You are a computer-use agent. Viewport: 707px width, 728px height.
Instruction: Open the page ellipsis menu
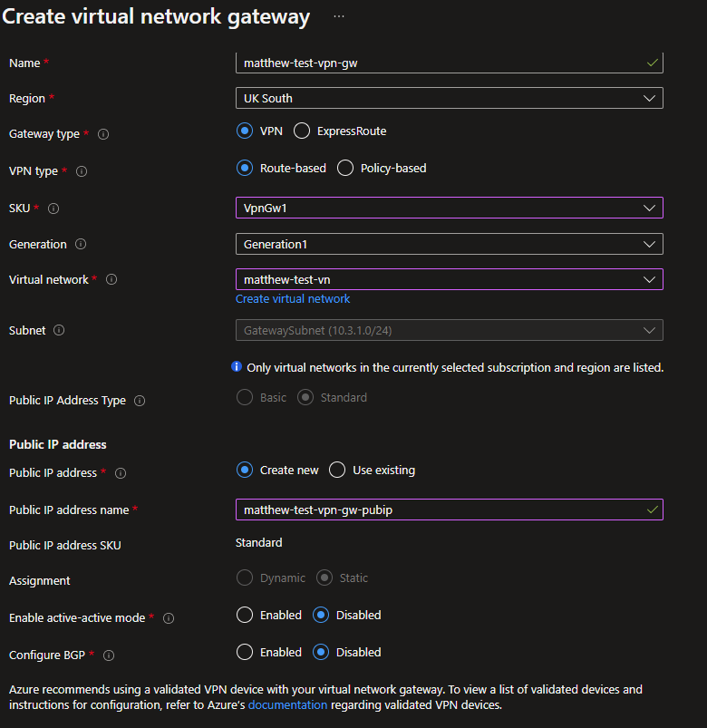click(x=339, y=16)
